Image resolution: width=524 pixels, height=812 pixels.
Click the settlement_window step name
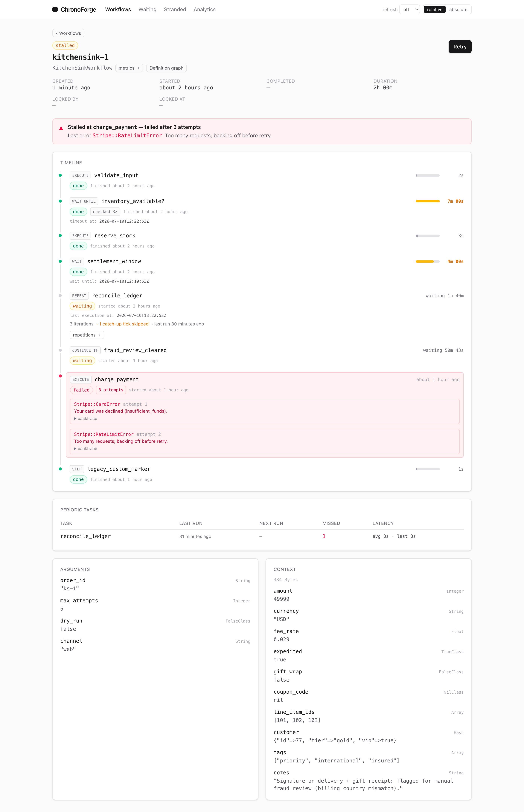pos(114,262)
